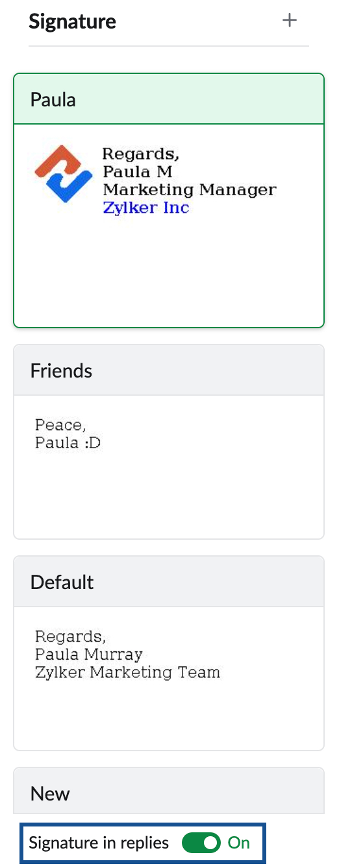Click Zylker Marketing Team line
This screenshot has height=868, width=339.
tap(128, 671)
